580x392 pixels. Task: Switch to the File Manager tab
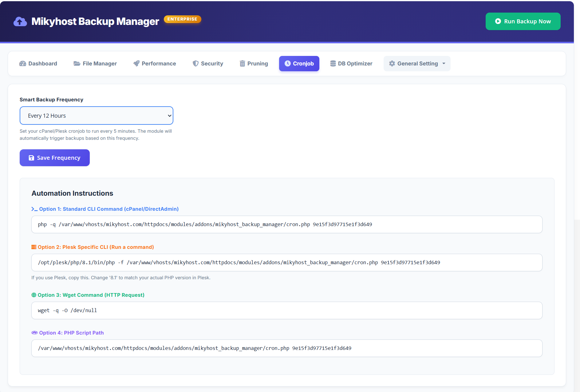coord(95,64)
